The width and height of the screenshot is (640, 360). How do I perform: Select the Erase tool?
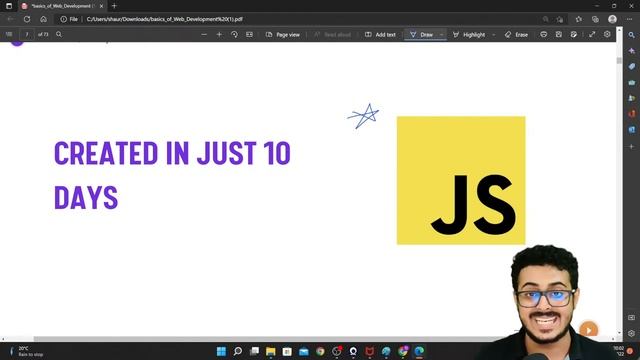[516, 35]
